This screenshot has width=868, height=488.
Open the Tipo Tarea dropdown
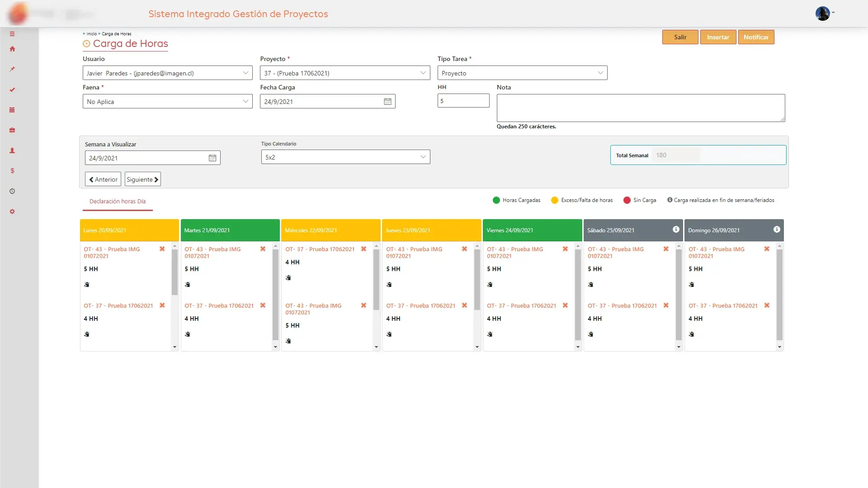point(522,73)
